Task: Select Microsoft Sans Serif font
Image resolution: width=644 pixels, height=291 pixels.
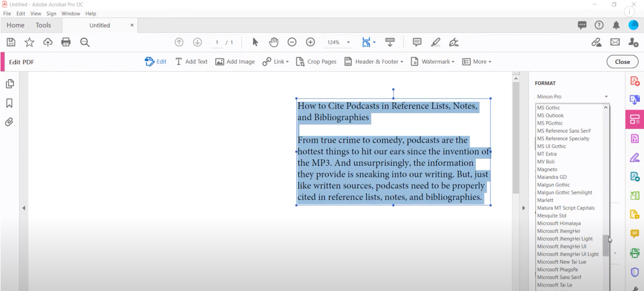Action: click(x=559, y=277)
